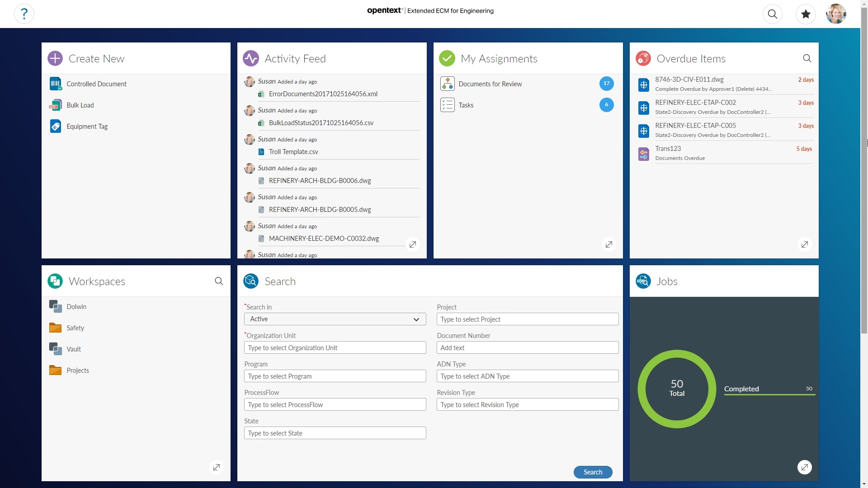Viewport: 868px width, 488px height.
Task: Open the Safety workspace folder
Action: coord(55,328)
